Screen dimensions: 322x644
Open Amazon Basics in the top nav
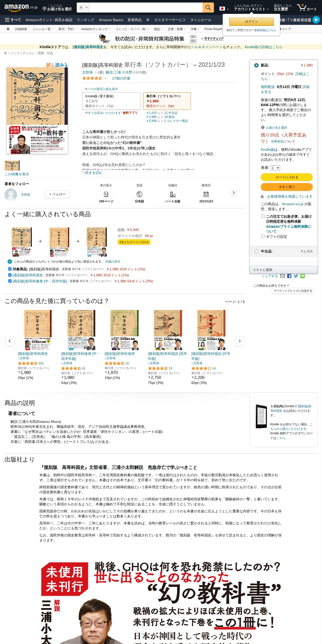click(x=111, y=20)
